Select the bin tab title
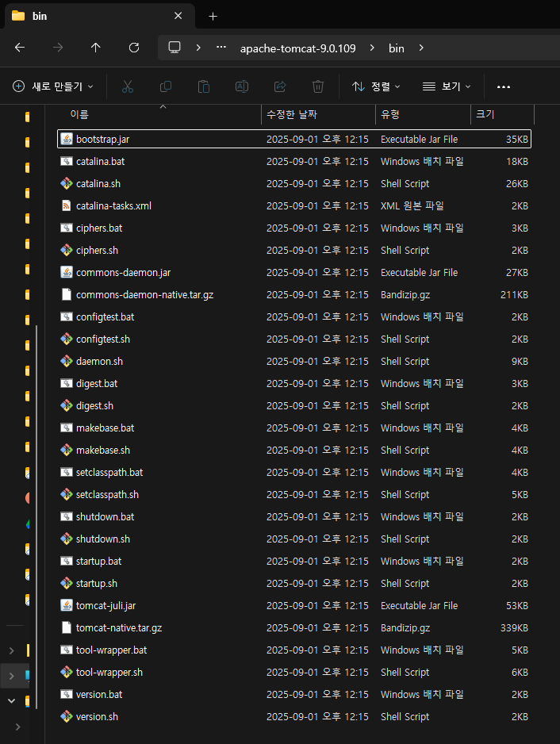Viewport: 560px width, 744px height. [40, 16]
